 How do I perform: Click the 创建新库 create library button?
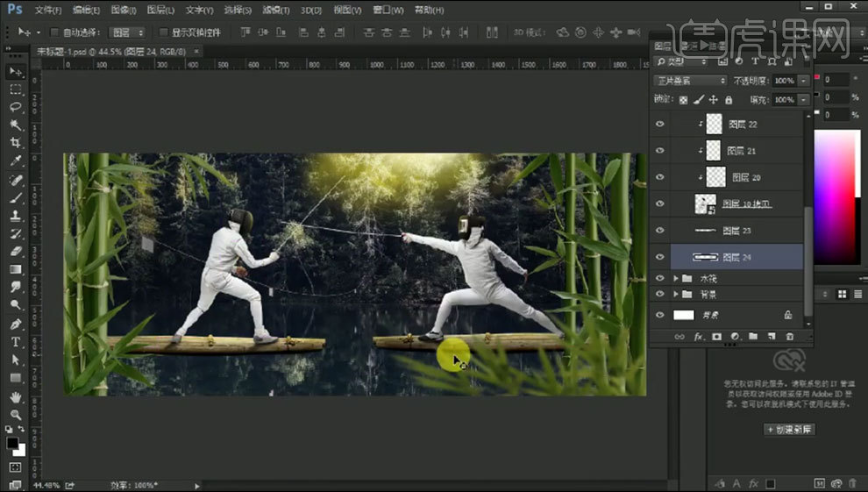(x=789, y=430)
